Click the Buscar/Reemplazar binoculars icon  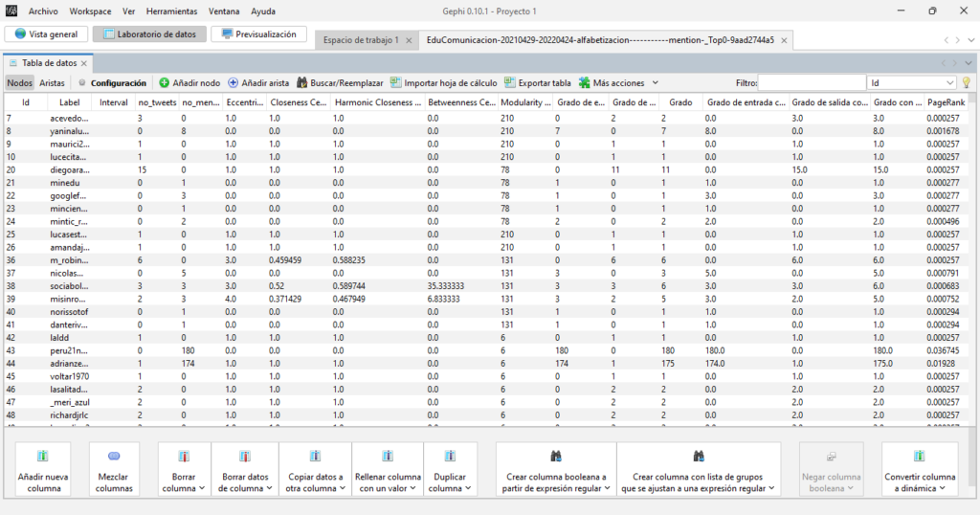301,82
